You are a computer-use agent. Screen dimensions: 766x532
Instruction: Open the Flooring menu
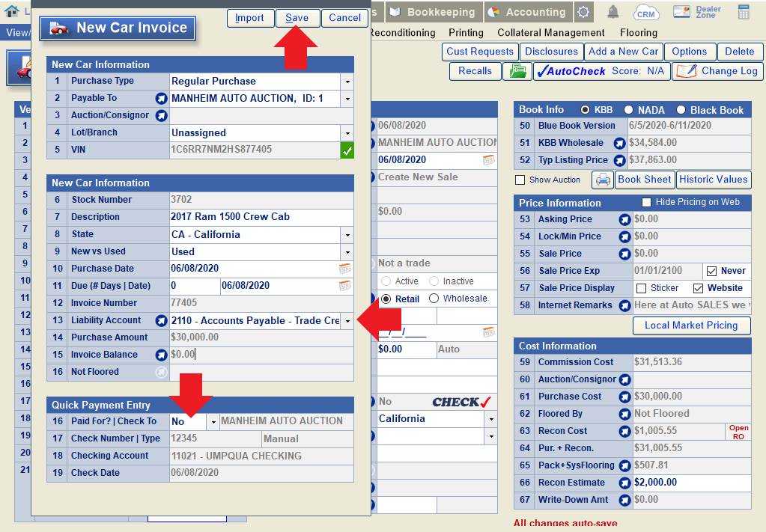pos(639,33)
